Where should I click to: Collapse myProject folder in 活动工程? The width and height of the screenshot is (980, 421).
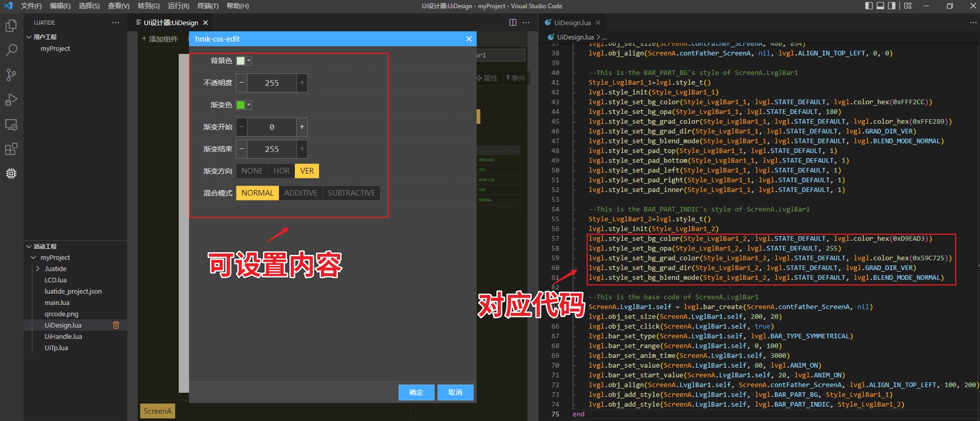pyautogui.click(x=34, y=257)
